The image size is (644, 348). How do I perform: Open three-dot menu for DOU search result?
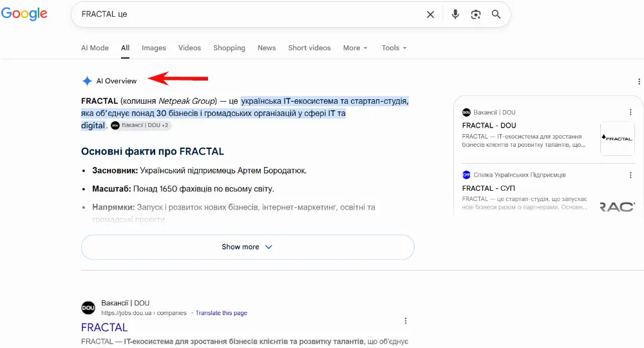405,321
